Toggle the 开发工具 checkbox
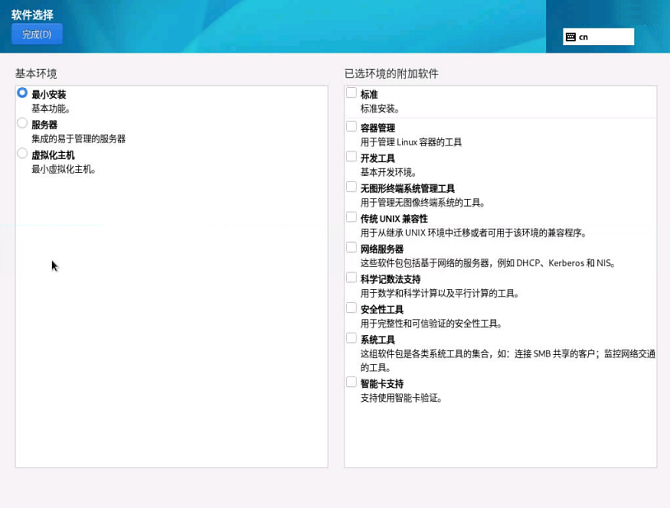 (x=351, y=157)
